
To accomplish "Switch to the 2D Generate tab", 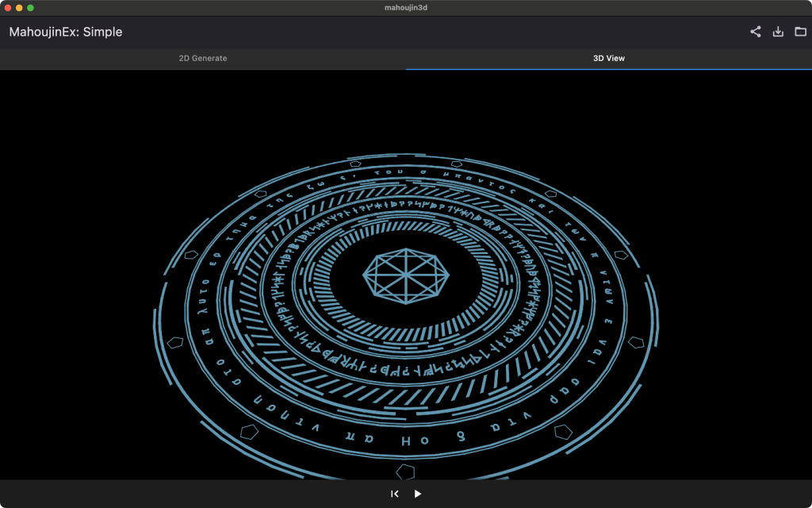I will (x=203, y=59).
